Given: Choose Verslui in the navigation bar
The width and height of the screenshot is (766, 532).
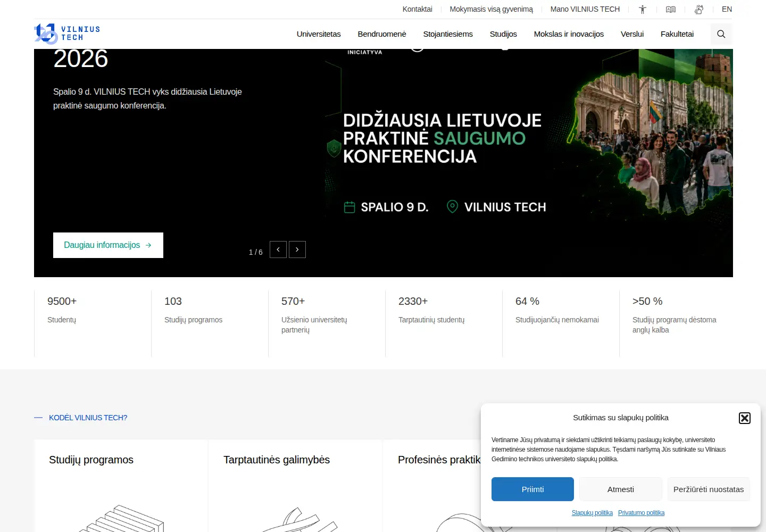Looking at the screenshot, I should (x=632, y=34).
